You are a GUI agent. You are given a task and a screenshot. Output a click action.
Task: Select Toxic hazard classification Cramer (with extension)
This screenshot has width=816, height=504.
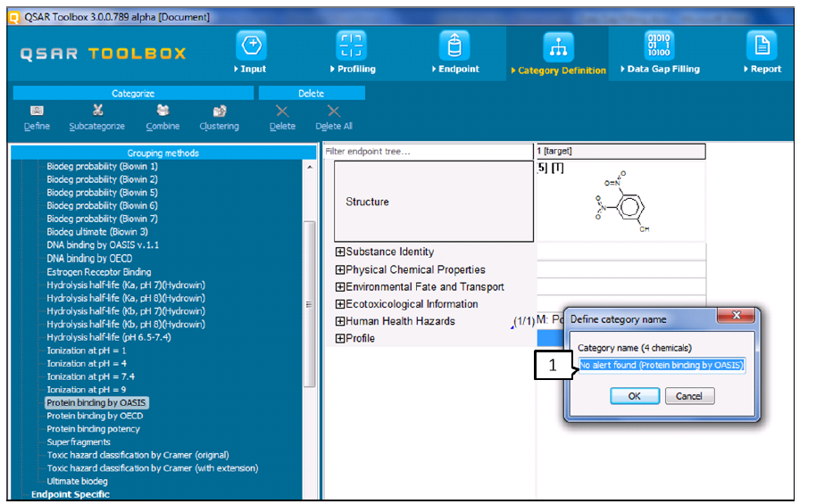[x=153, y=468]
